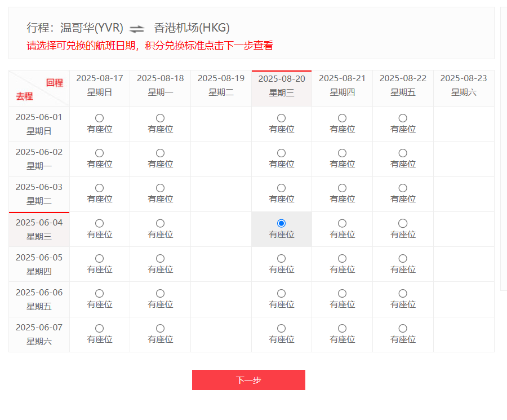This screenshot has height=420, width=507.
Task: Select outbound 06-01 with return 08-20
Action: [x=281, y=118]
